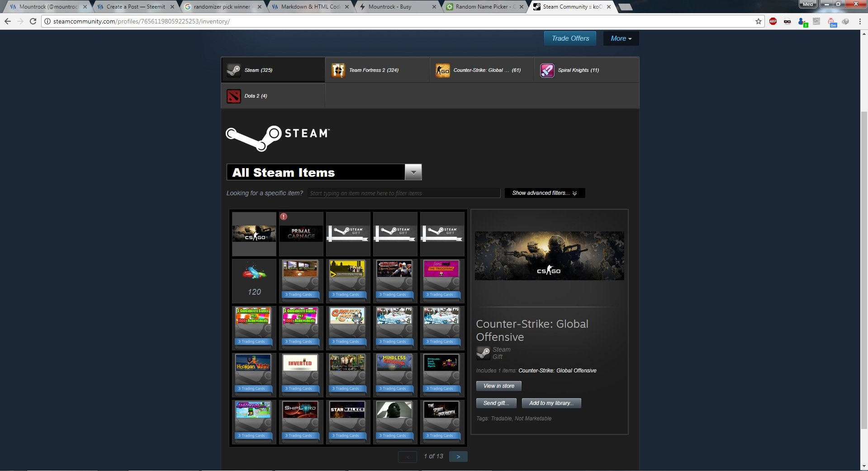Open a new browser tab
The height and width of the screenshot is (471, 868).
point(625,7)
